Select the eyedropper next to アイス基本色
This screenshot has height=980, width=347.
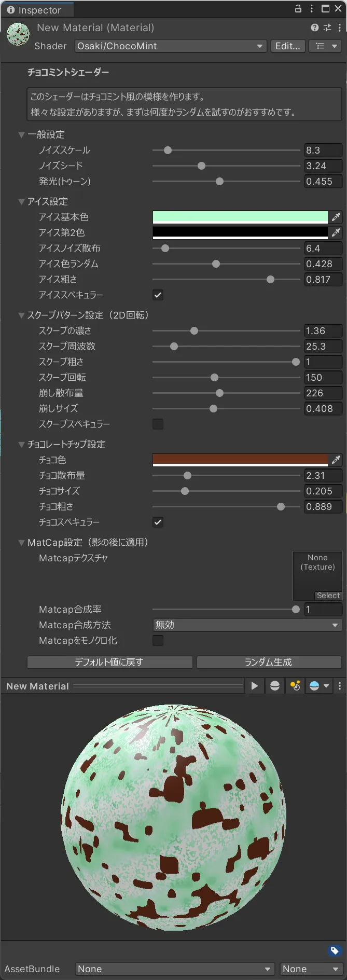click(336, 217)
